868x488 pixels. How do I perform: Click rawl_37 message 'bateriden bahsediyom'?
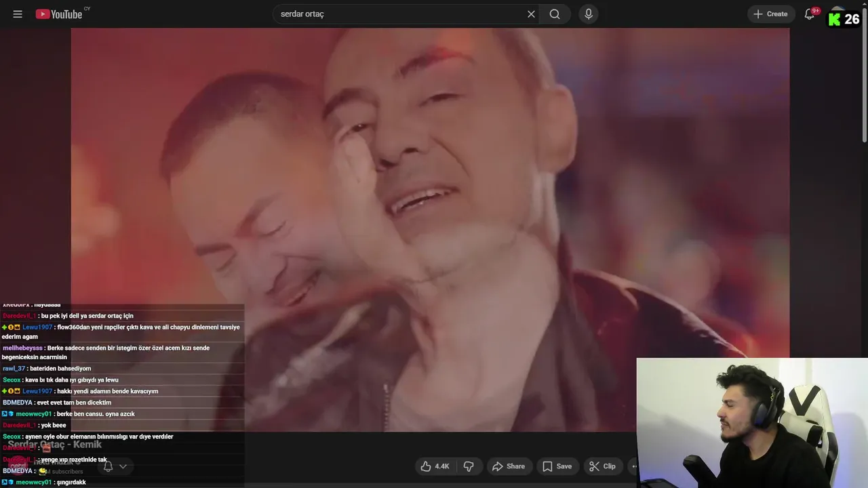pos(47,369)
